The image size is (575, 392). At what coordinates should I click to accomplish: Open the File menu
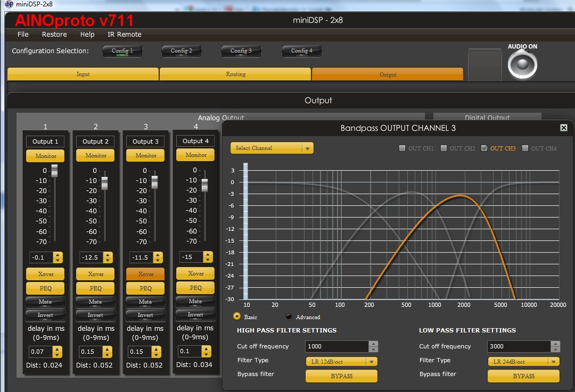click(x=23, y=34)
